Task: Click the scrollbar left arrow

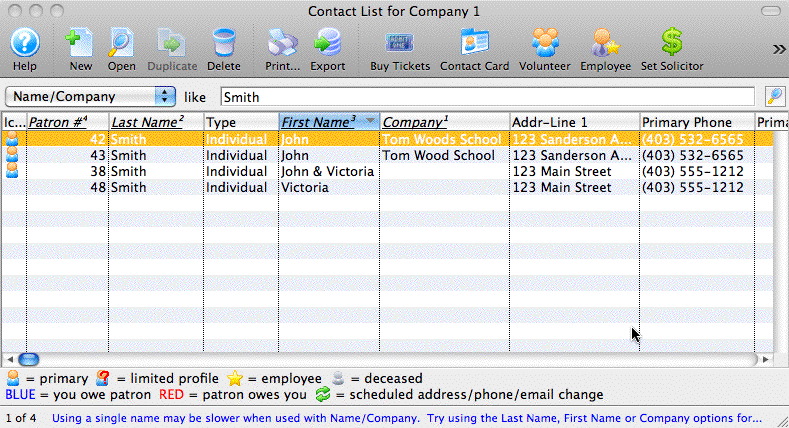Action: (10, 359)
